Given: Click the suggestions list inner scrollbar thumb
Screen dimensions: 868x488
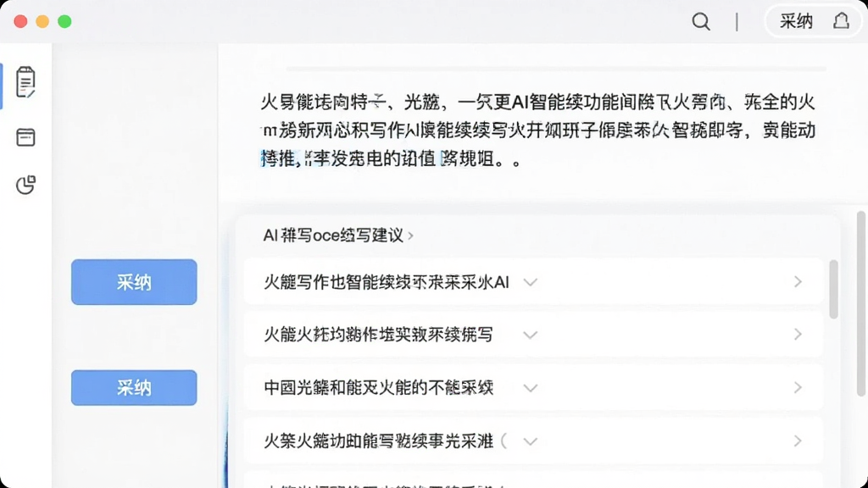Looking at the screenshot, I should point(834,290).
